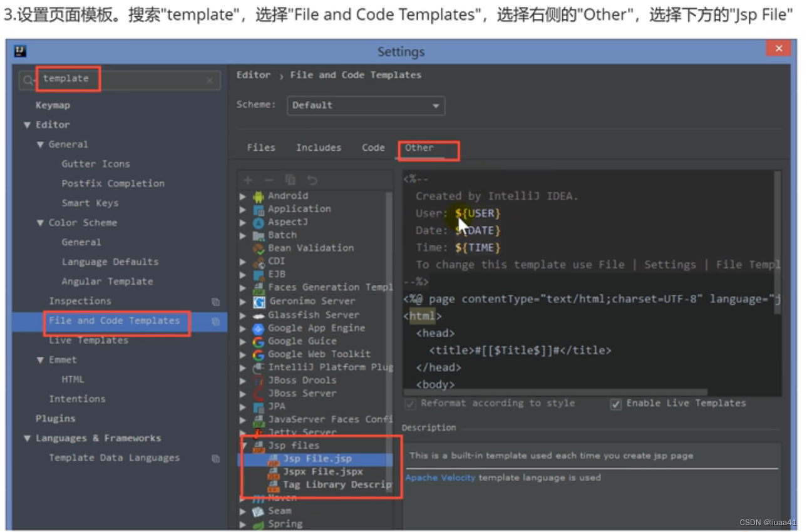The width and height of the screenshot is (807, 532).
Task: Select Language Defaults entry
Action: pos(110,262)
